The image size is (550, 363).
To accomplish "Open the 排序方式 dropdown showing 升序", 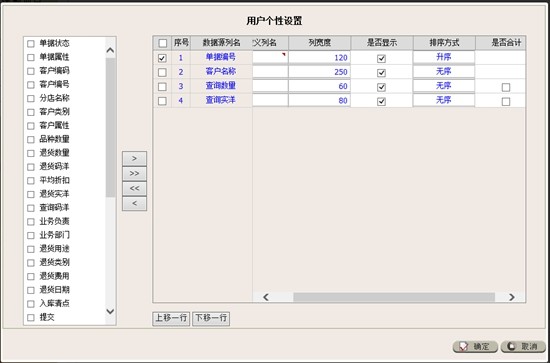I will (x=444, y=57).
